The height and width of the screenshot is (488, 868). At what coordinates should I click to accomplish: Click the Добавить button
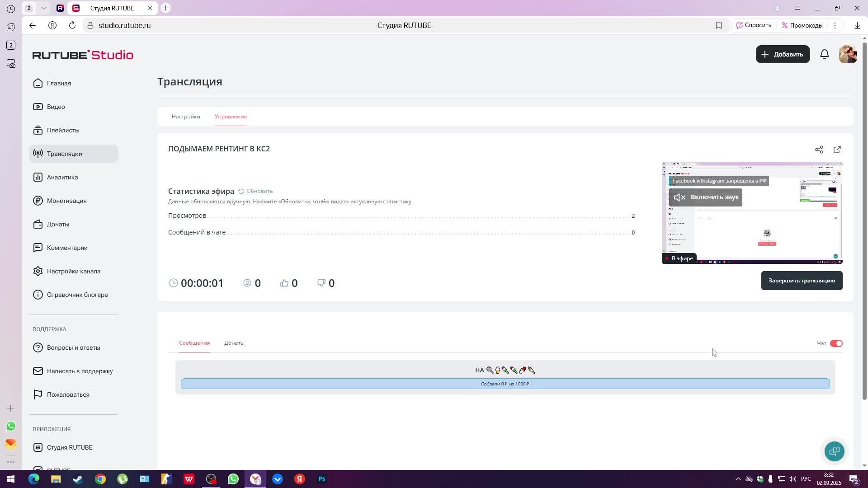(783, 54)
